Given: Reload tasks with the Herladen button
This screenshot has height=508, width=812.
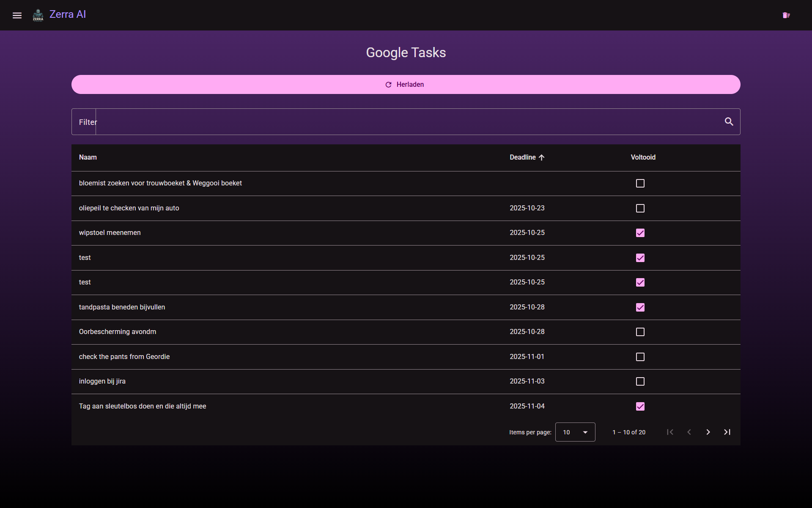Looking at the screenshot, I should tap(406, 85).
